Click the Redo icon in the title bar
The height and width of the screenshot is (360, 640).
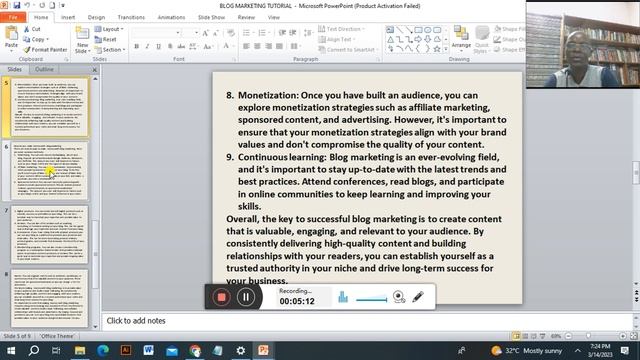(x=42, y=5)
